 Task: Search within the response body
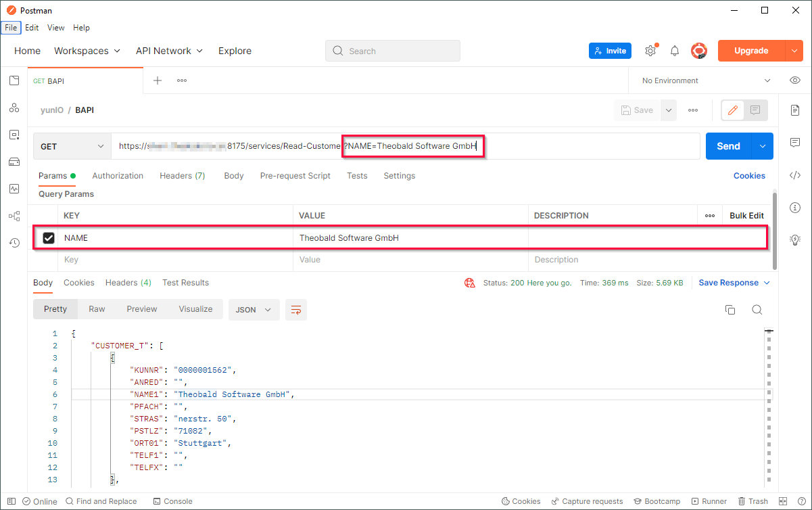coord(757,310)
